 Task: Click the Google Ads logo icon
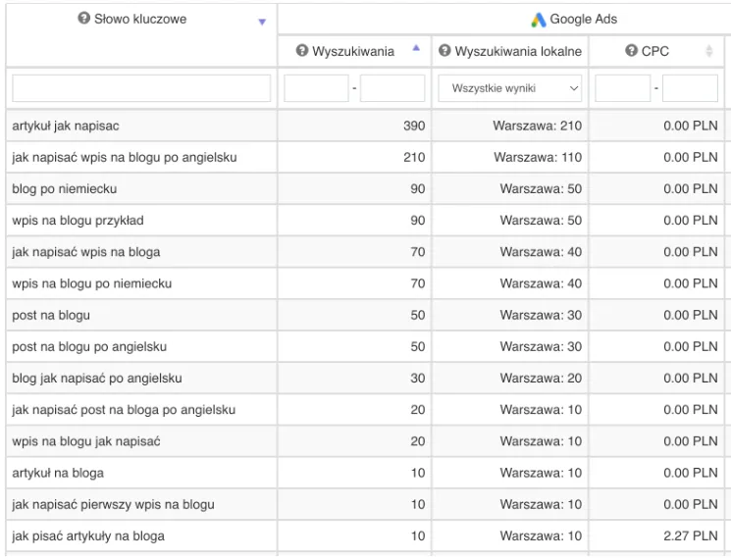coord(539,20)
